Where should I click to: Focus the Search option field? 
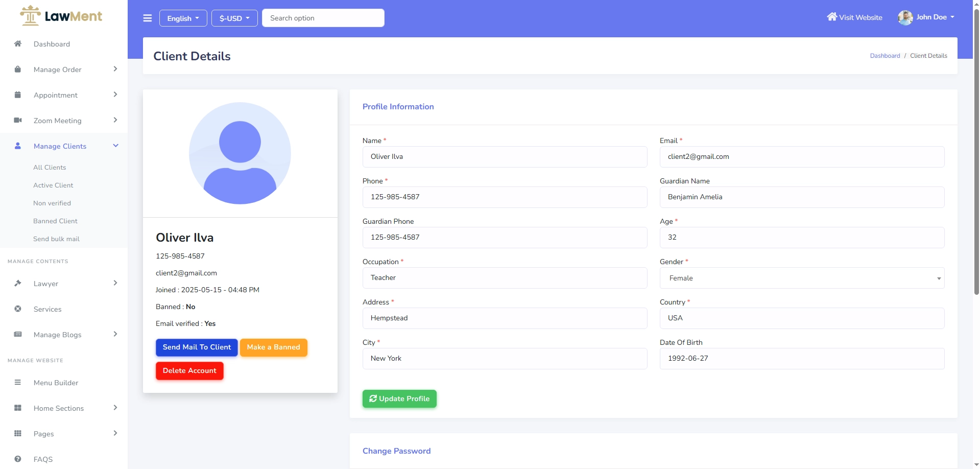[323, 18]
